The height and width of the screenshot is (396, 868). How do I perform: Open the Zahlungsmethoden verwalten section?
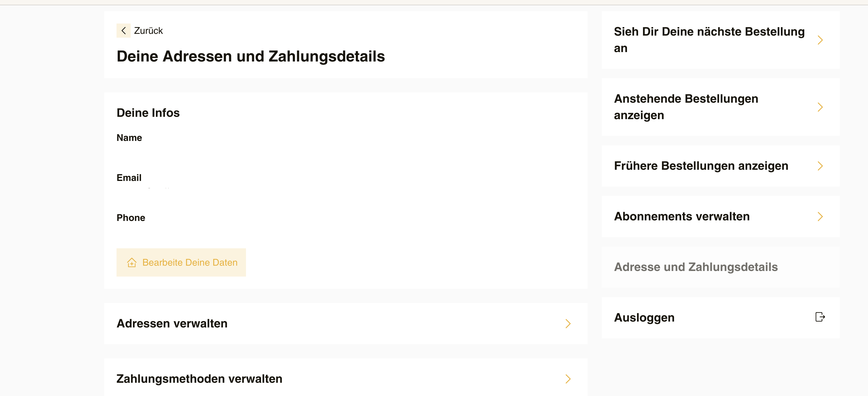point(346,377)
